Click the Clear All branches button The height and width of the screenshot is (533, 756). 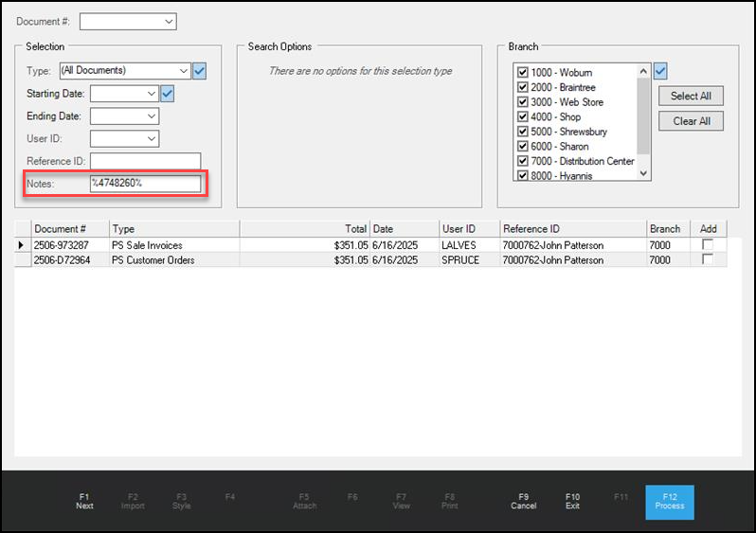691,121
